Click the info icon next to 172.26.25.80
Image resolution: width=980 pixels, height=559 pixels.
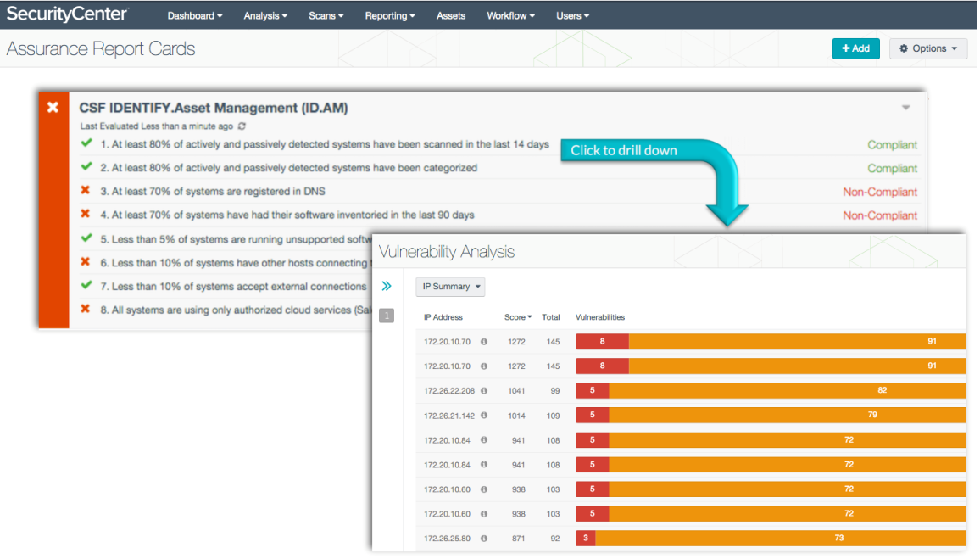[484, 539]
